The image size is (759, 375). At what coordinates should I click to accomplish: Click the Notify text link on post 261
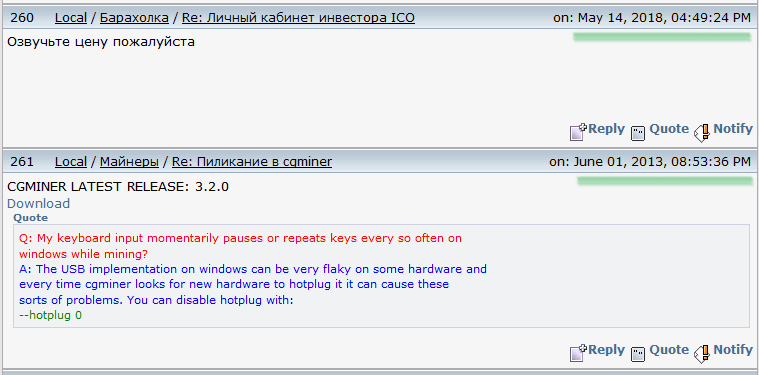[733, 349]
